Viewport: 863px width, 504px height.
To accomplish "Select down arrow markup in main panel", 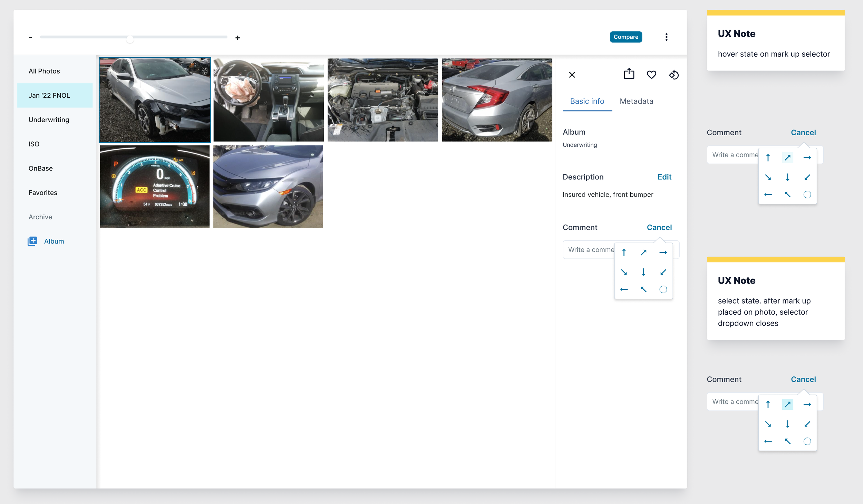I will (x=643, y=272).
